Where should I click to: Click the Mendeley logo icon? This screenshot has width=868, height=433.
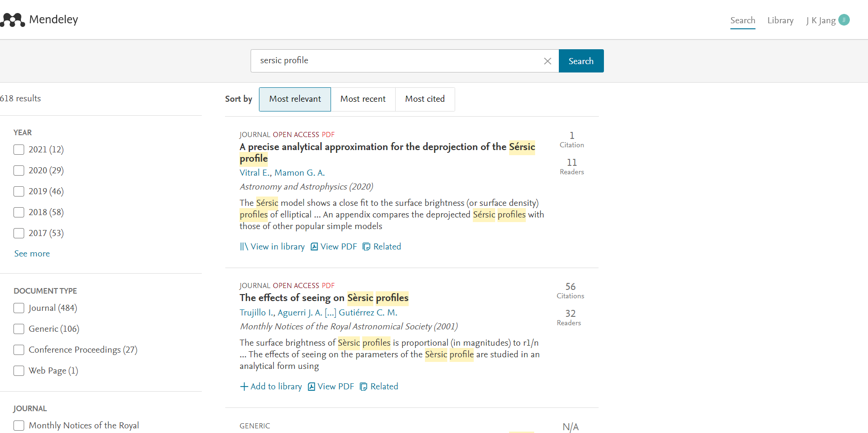coord(13,20)
